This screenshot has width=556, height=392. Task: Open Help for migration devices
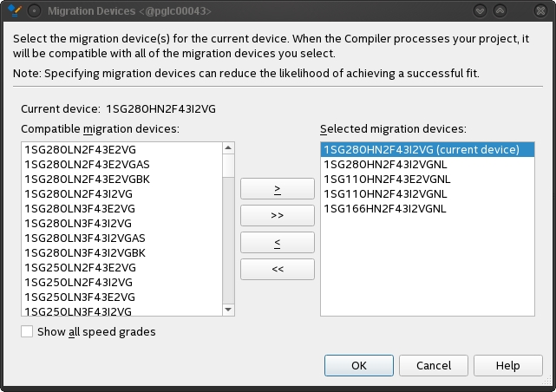click(507, 365)
